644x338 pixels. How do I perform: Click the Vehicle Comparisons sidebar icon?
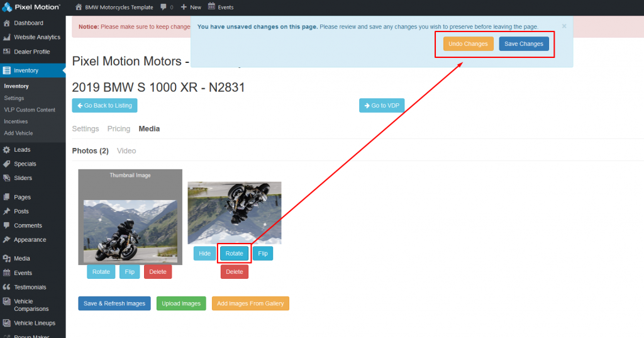[x=6, y=301]
